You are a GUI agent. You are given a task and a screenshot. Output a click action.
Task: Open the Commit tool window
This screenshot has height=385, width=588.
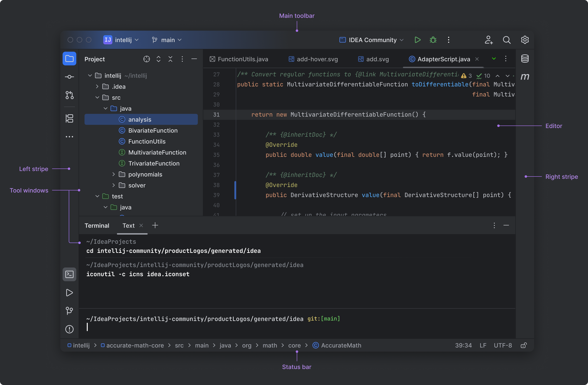tap(69, 77)
